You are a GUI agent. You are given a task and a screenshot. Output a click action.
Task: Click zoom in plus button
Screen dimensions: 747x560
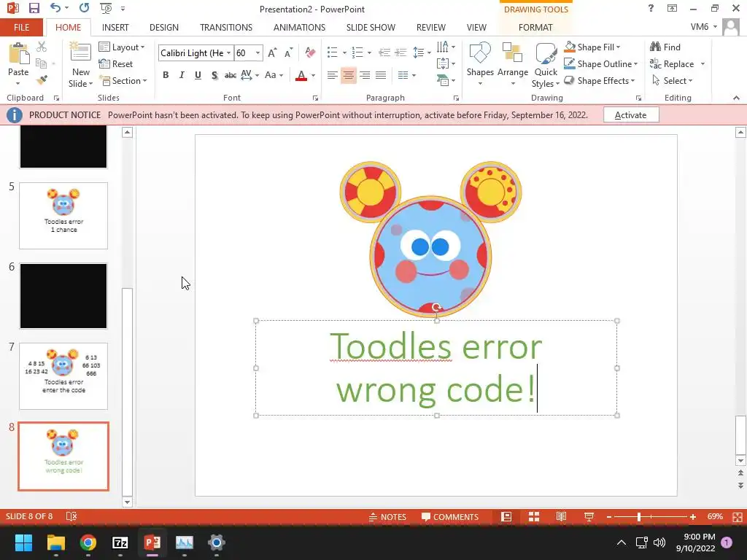(x=693, y=517)
